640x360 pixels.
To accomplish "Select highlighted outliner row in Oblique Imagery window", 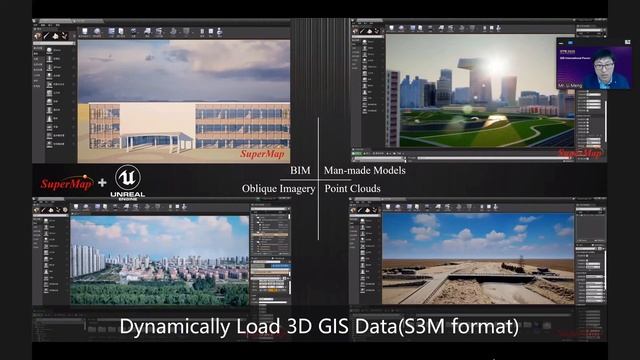I will pyautogui.click(x=269, y=236).
